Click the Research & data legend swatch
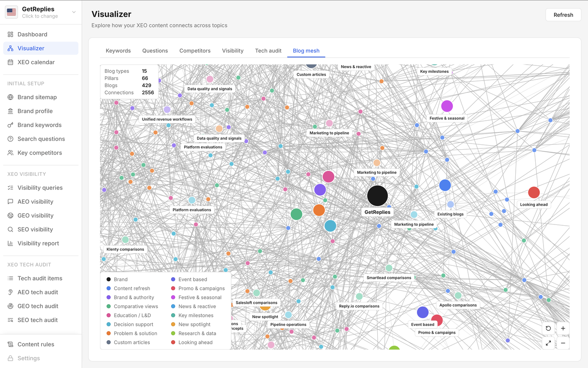 click(173, 333)
